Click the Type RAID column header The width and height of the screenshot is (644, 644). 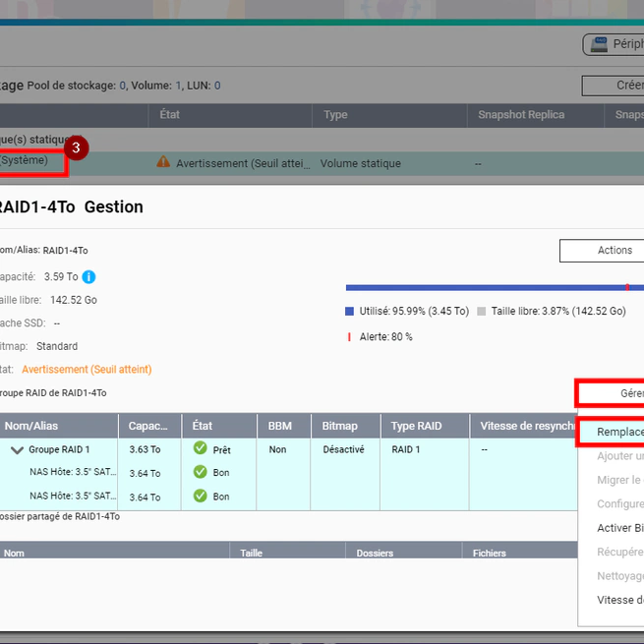[425, 426]
